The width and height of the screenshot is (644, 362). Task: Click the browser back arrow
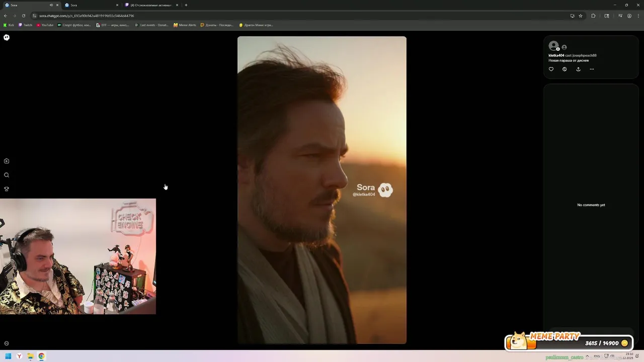[x=6, y=16]
